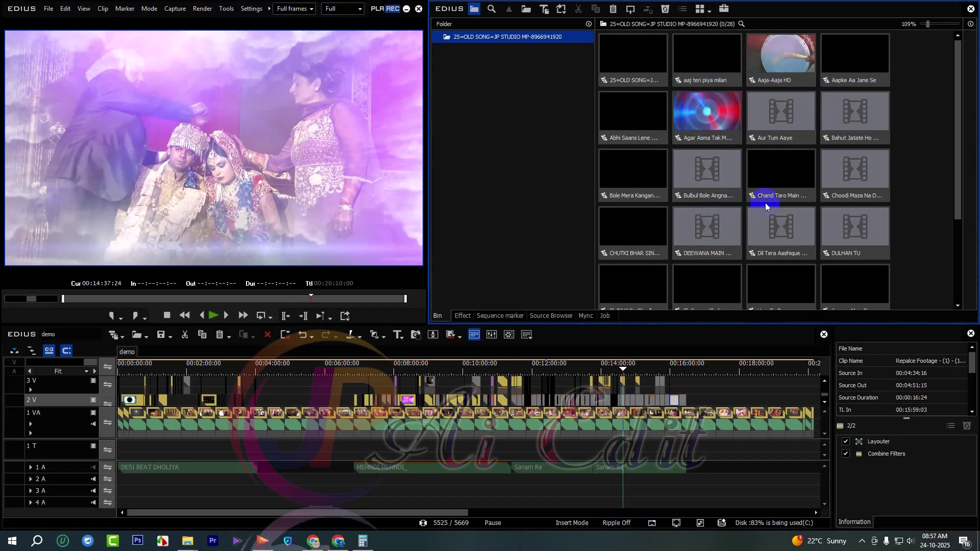Click the red Delete X icon
This screenshot has height=551, width=980.
click(267, 335)
